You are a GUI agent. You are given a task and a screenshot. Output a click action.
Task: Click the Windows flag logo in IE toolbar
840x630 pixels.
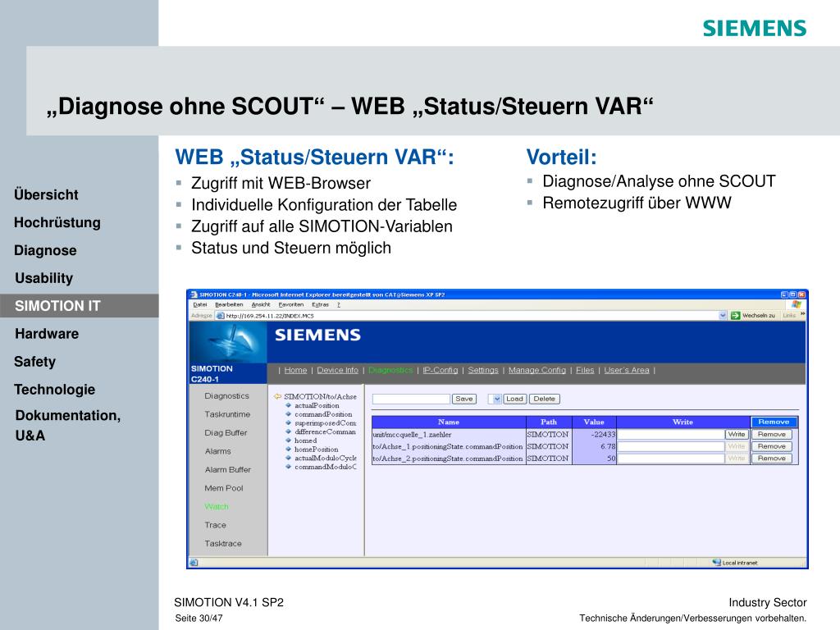pos(797,304)
